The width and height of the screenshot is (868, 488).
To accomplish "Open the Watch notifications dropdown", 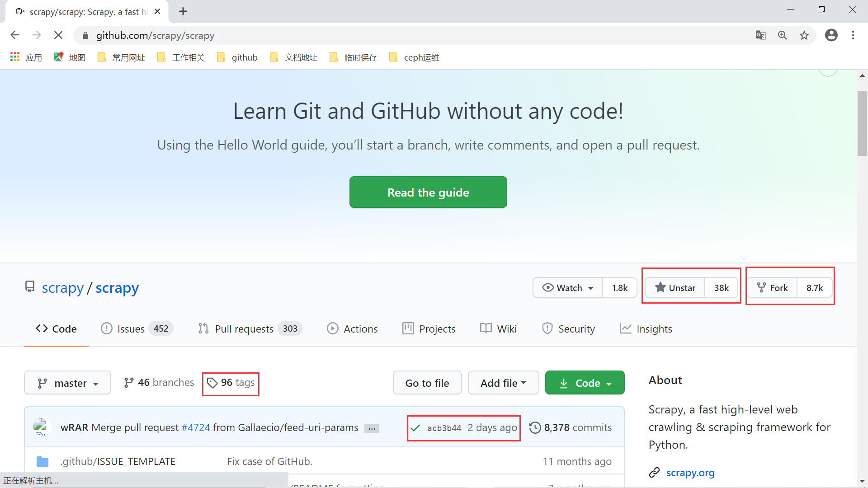I will (568, 288).
